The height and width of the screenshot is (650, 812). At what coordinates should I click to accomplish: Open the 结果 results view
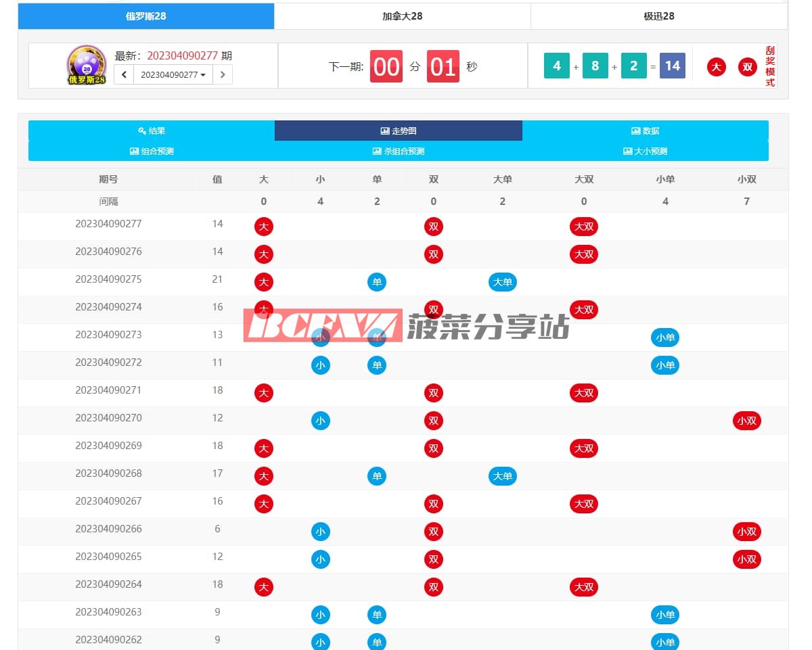152,131
